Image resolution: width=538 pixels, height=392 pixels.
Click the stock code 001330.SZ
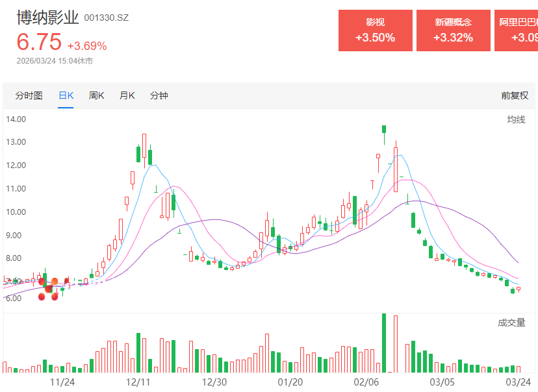click(107, 18)
